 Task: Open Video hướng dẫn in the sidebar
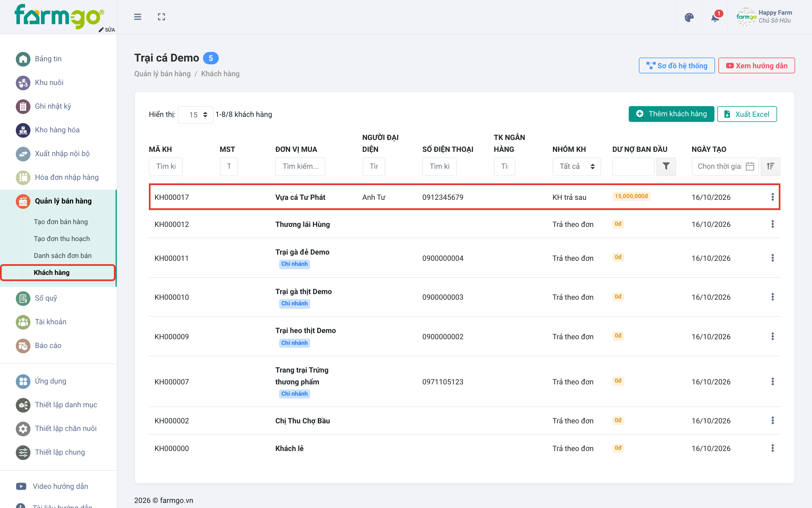[x=60, y=486]
